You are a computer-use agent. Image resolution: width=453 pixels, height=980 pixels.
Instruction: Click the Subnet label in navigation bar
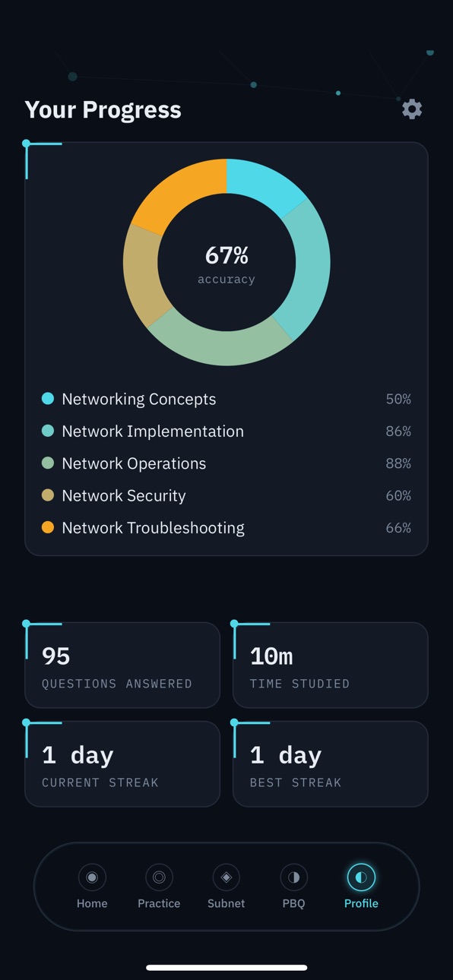coord(226,903)
